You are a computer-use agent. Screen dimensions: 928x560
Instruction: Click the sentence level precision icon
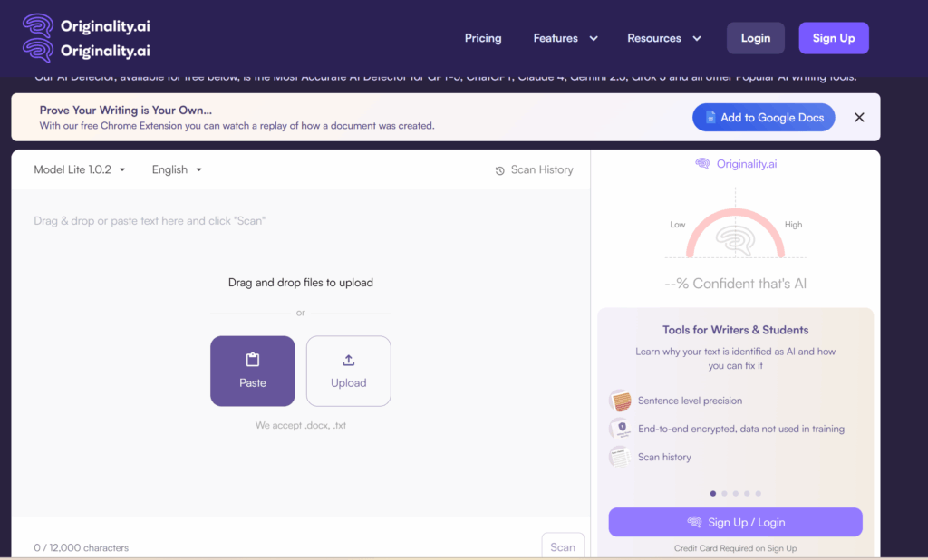(621, 401)
